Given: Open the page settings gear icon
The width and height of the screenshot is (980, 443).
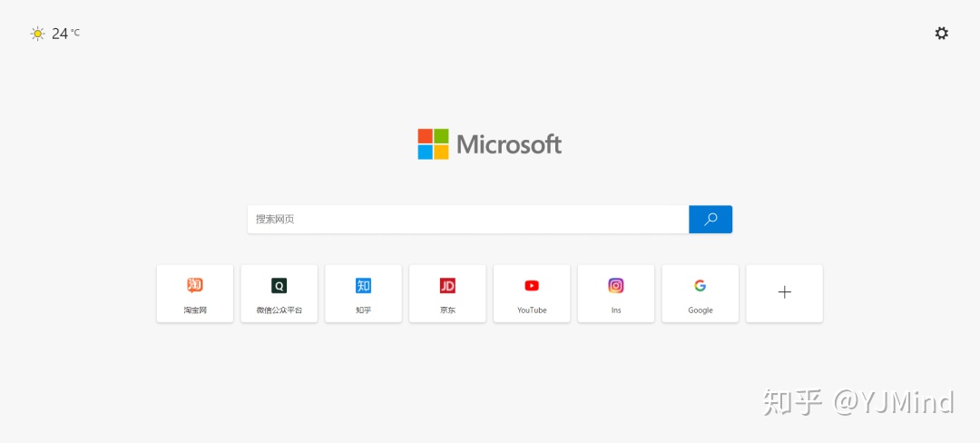Looking at the screenshot, I should 941,33.
